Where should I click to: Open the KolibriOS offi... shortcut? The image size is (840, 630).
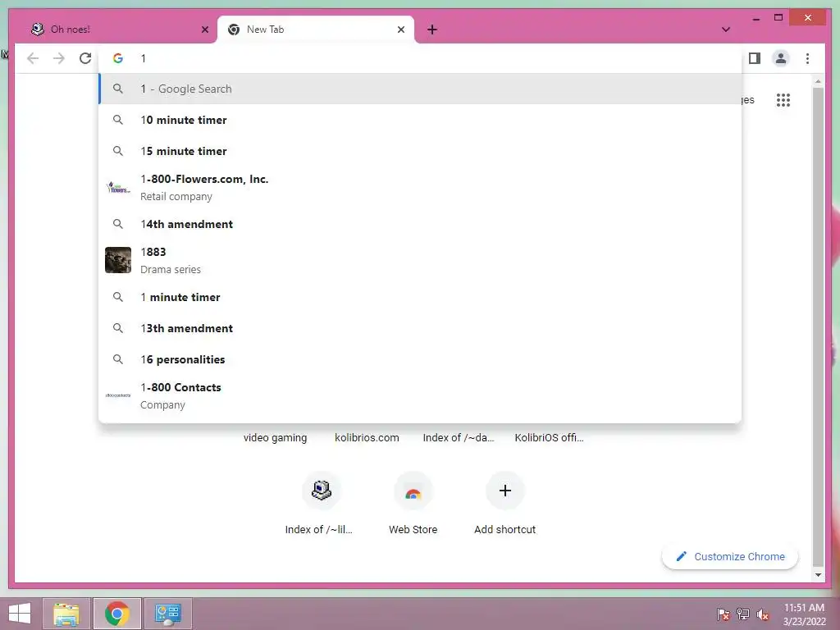(549, 438)
